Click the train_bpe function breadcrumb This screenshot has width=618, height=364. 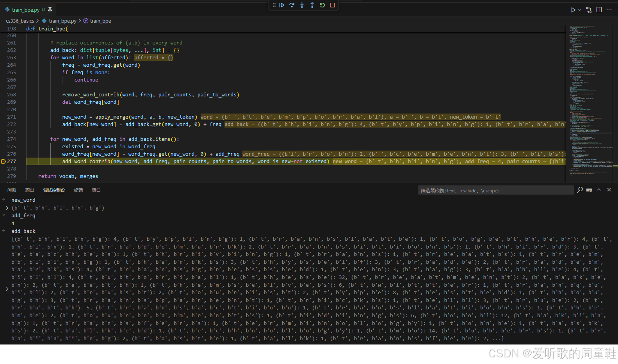[97, 21]
